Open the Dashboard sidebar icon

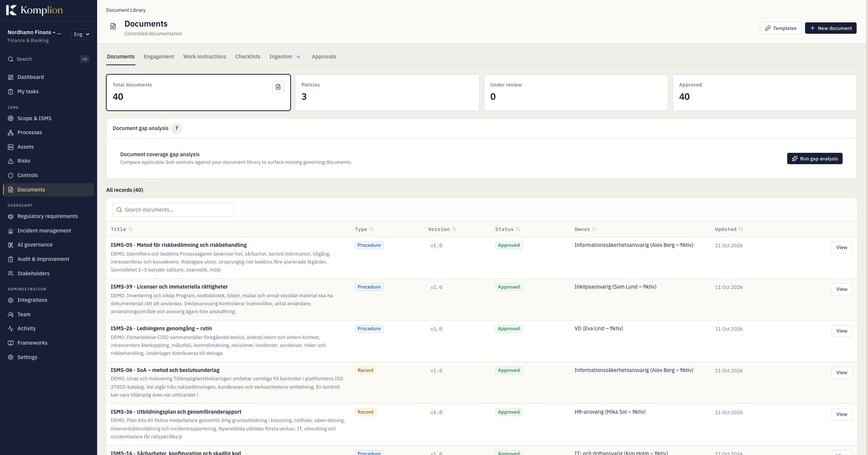pyautogui.click(x=11, y=77)
